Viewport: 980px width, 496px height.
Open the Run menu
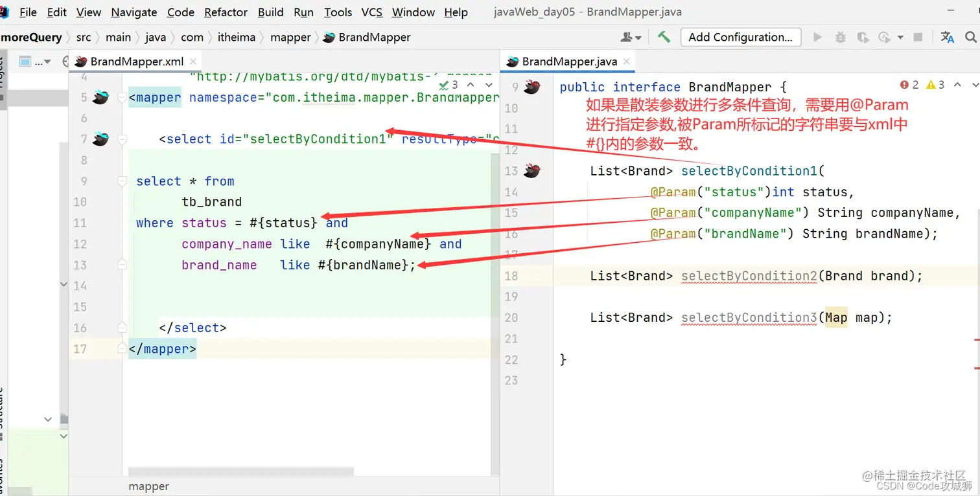(303, 12)
